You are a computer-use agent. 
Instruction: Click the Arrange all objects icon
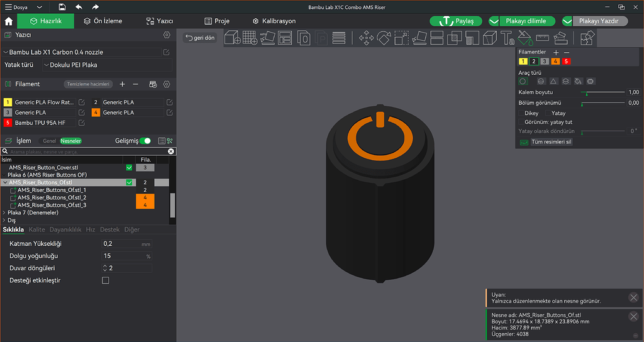285,38
